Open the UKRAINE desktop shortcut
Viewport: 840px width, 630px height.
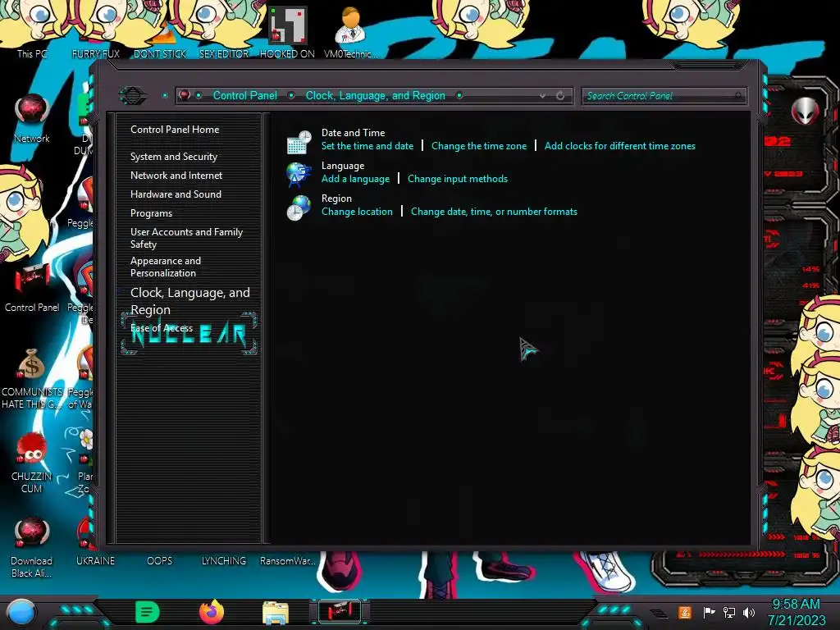coord(95,560)
